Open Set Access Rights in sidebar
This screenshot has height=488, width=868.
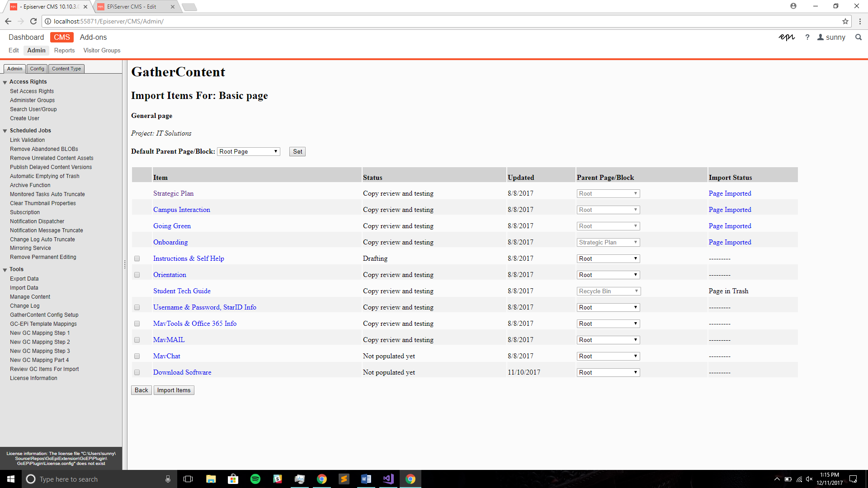click(x=32, y=91)
